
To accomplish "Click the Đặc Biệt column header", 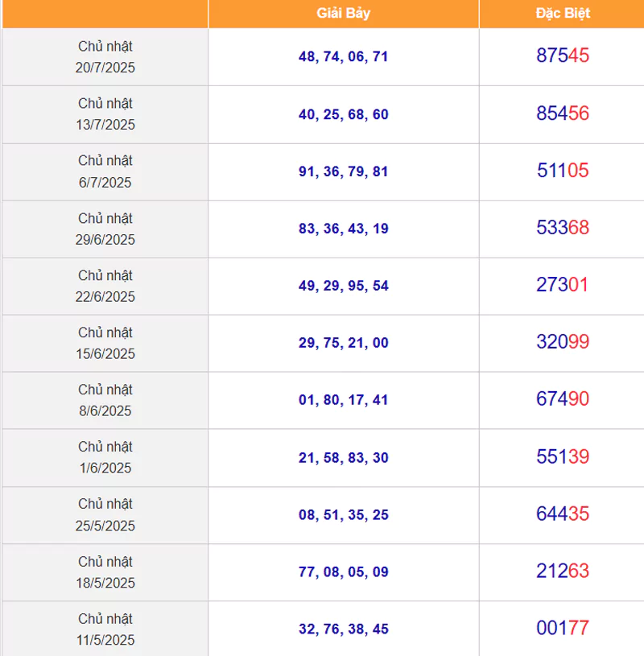I will (x=563, y=14).
